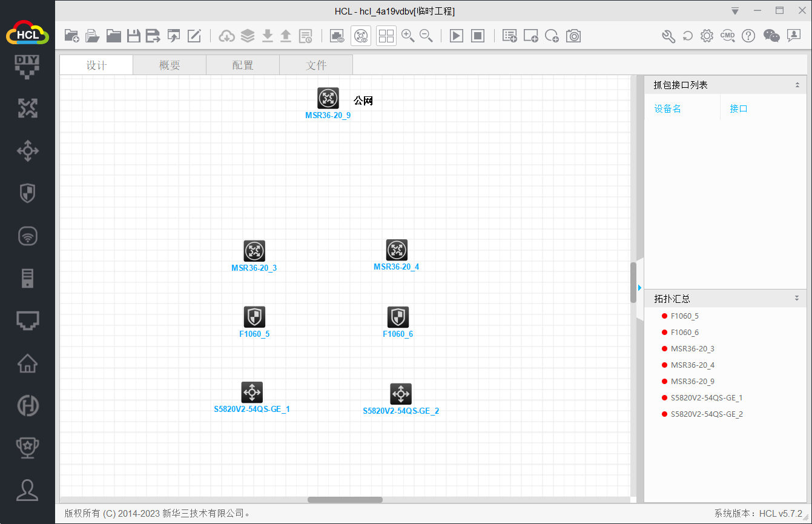Collapse the 抓包接口列表 panel
Screen dimensions: 812x524
coord(797,85)
